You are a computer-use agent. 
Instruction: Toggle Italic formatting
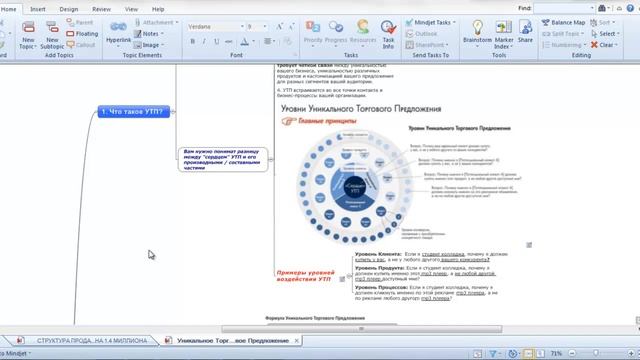click(204, 41)
